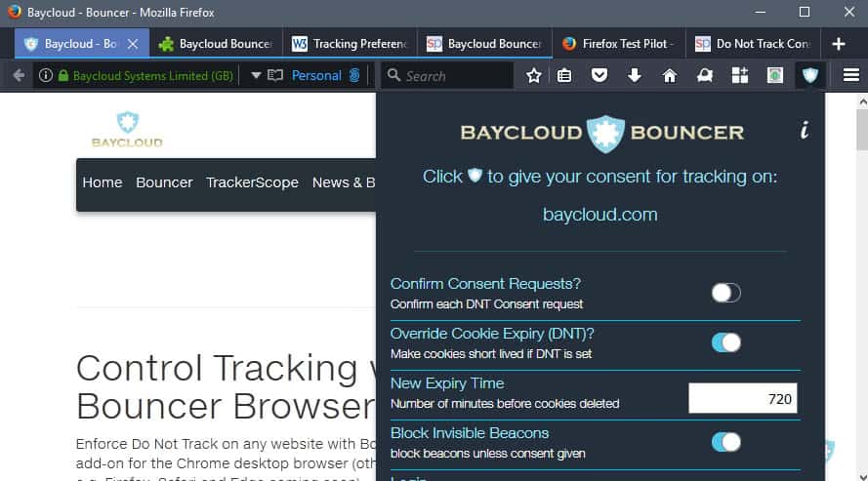Click baycloud.com domain text in popup
Viewport: 868px width, 481px height.
tap(600, 215)
